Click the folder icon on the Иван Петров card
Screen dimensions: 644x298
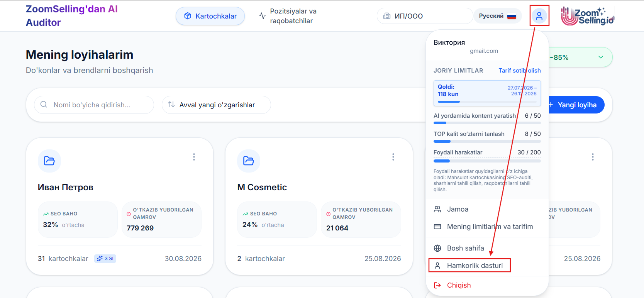point(49,161)
